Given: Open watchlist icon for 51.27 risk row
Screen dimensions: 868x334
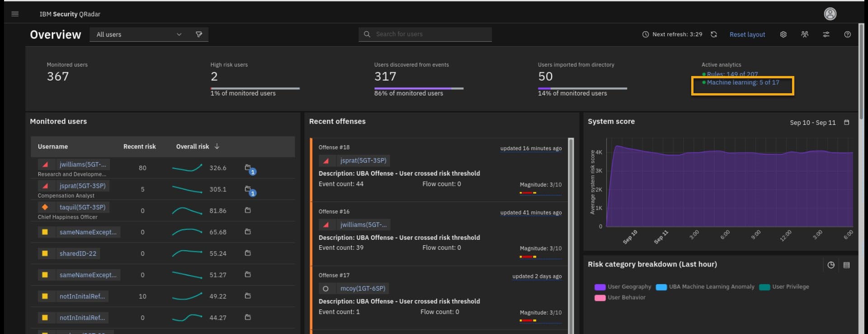Looking at the screenshot, I should click(x=248, y=275).
